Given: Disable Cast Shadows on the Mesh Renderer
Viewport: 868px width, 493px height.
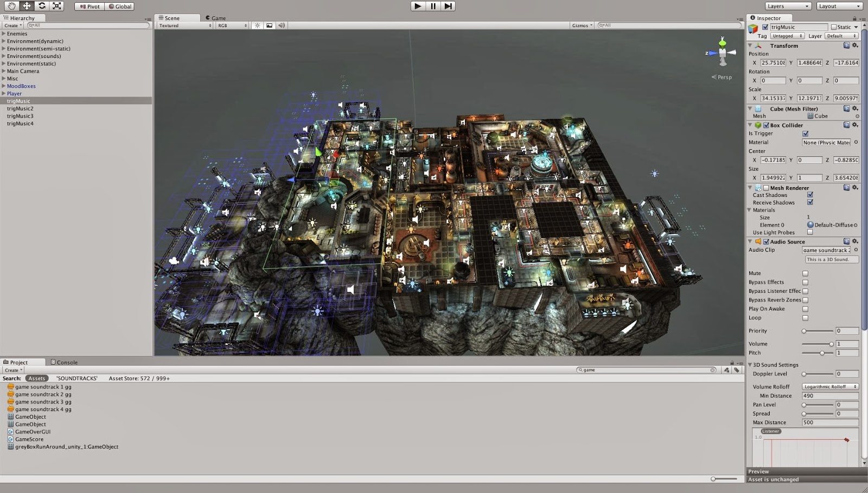Looking at the screenshot, I should 810,196.
